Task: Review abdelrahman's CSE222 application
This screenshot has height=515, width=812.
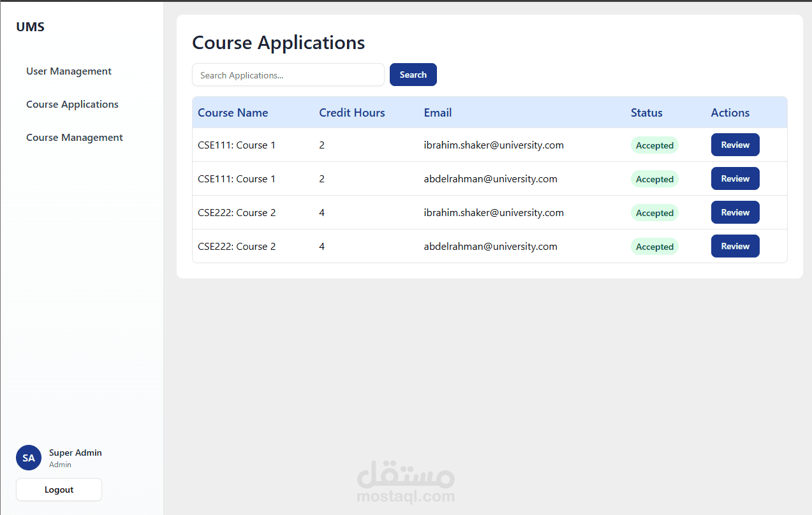Action: tap(735, 246)
